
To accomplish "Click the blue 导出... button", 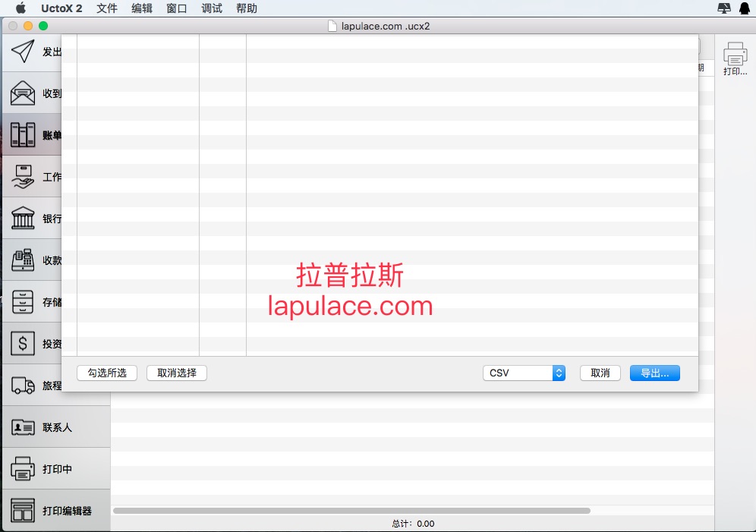I will pos(655,373).
